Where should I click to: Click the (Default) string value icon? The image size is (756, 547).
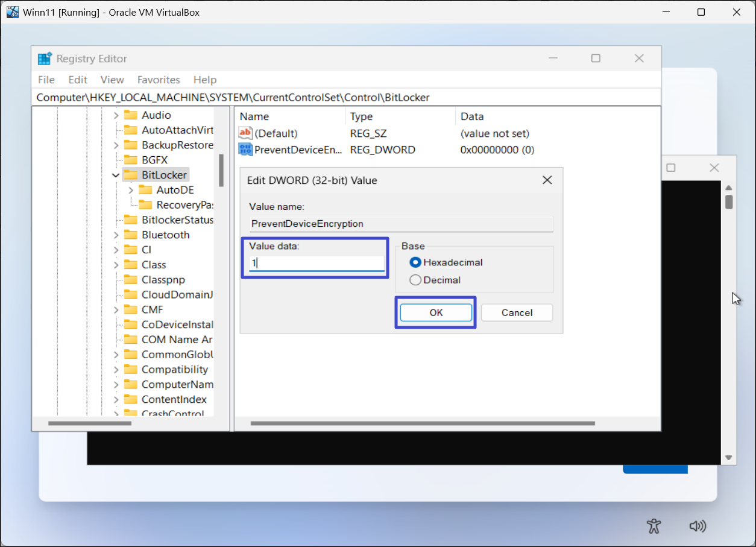pyautogui.click(x=245, y=133)
